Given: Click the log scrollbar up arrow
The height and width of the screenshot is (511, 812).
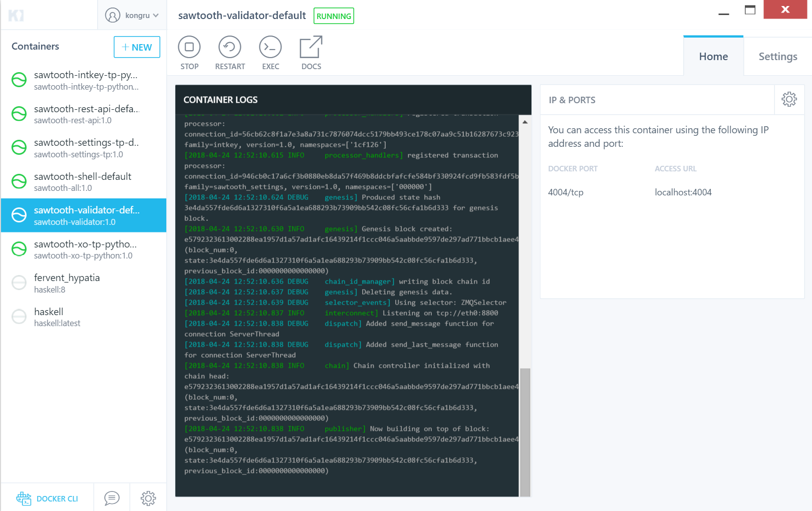Looking at the screenshot, I should coord(524,122).
